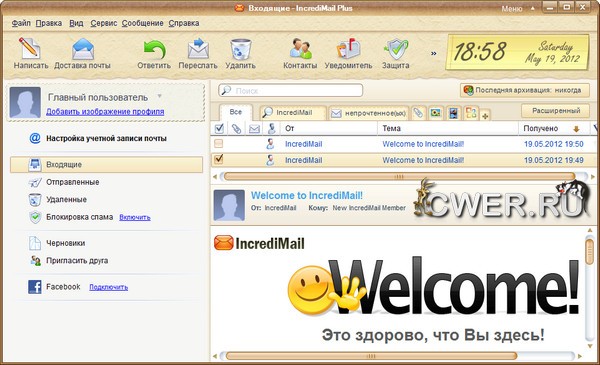Delete the message with Удалить trash icon

click(x=241, y=49)
